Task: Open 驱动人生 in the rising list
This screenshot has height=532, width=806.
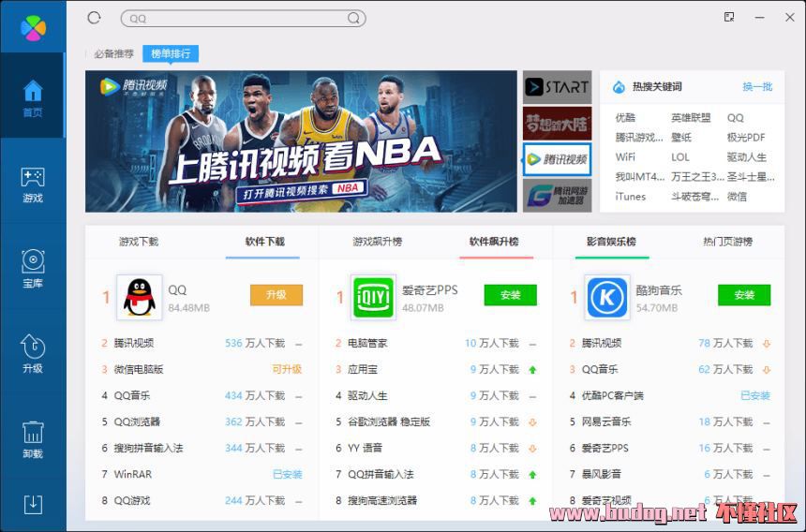Action: pos(367,396)
